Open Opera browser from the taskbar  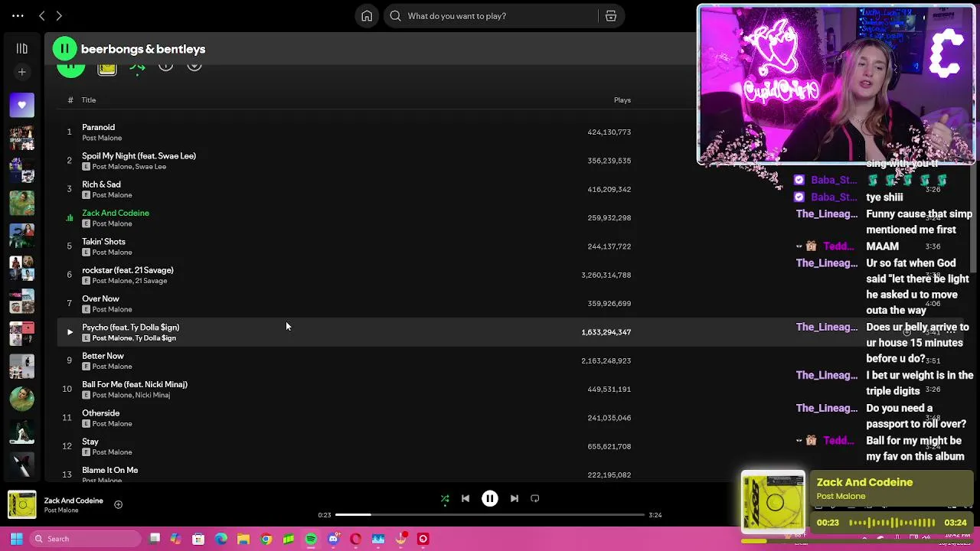pyautogui.click(x=355, y=539)
